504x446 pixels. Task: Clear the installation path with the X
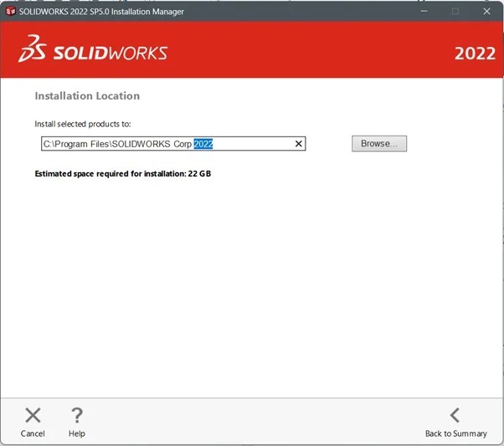pos(299,144)
